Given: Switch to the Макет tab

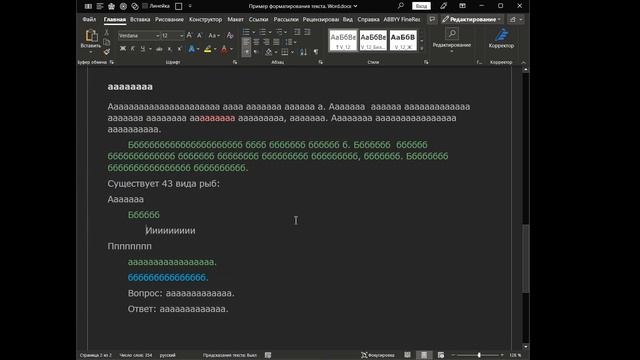Looking at the screenshot, I should (236, 19).
